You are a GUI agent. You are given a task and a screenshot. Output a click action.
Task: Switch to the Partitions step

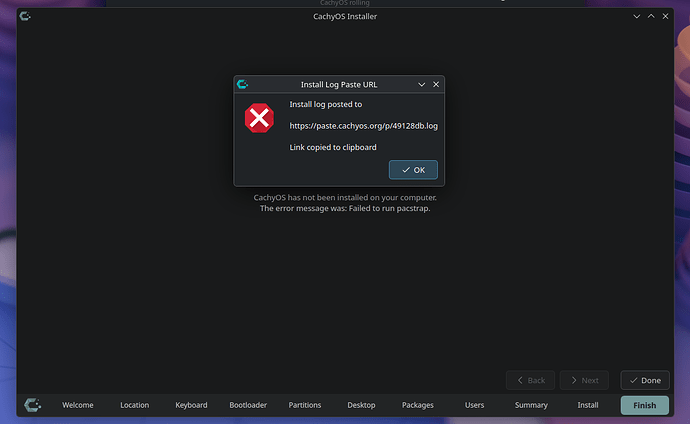[x=305, y=405]
